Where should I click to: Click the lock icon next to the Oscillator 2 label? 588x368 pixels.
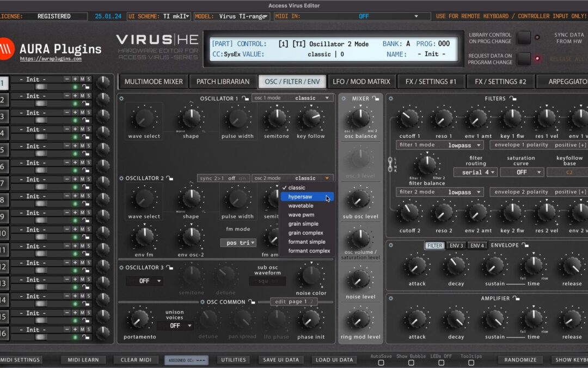pyautogui.click(x=170, y=178)
